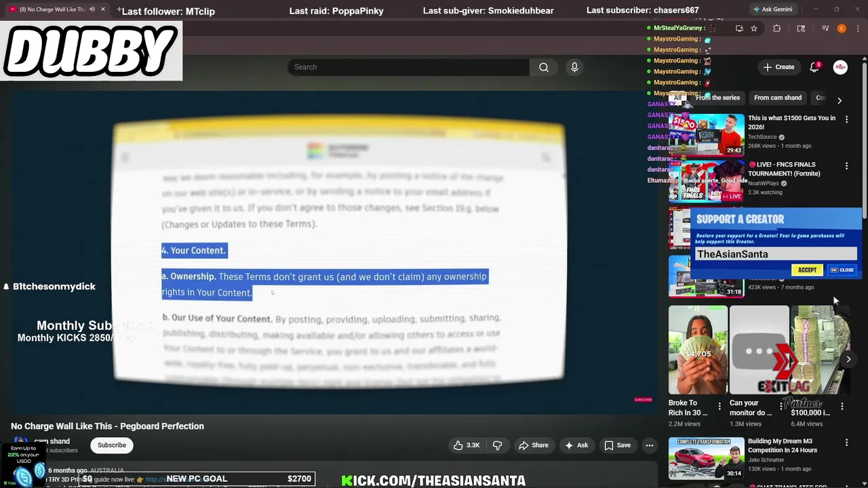
Task: Click the Create button
Action: pyautogui.click(x=778, y=67)
